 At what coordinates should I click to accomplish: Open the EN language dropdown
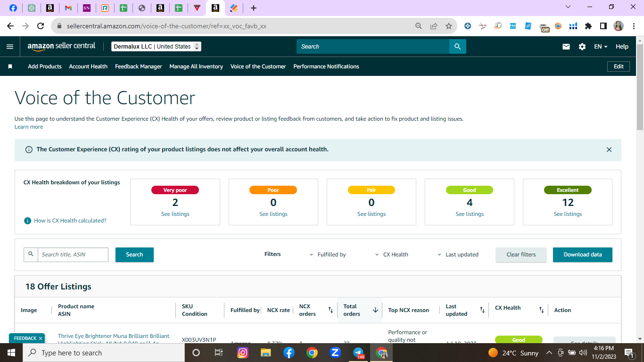click(601, 47)
